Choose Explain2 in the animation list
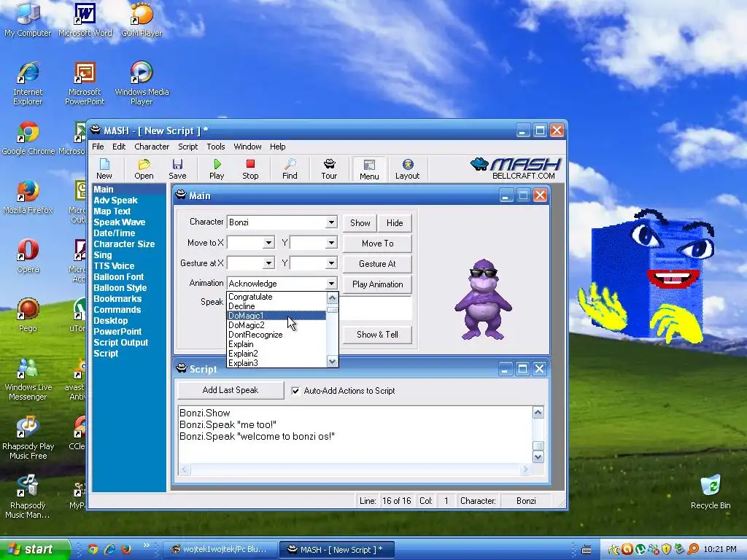 pyautogui.click(x=276, y=354)
